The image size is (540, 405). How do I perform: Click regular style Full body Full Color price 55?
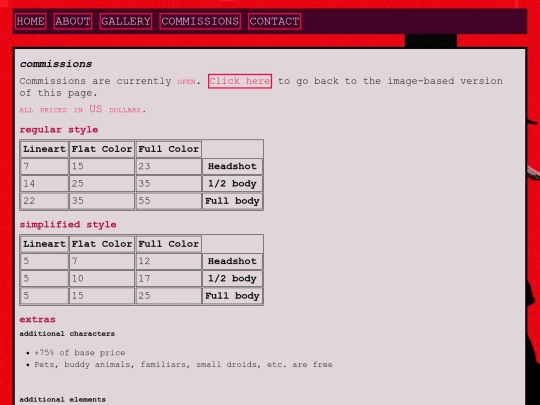[169, 201]
